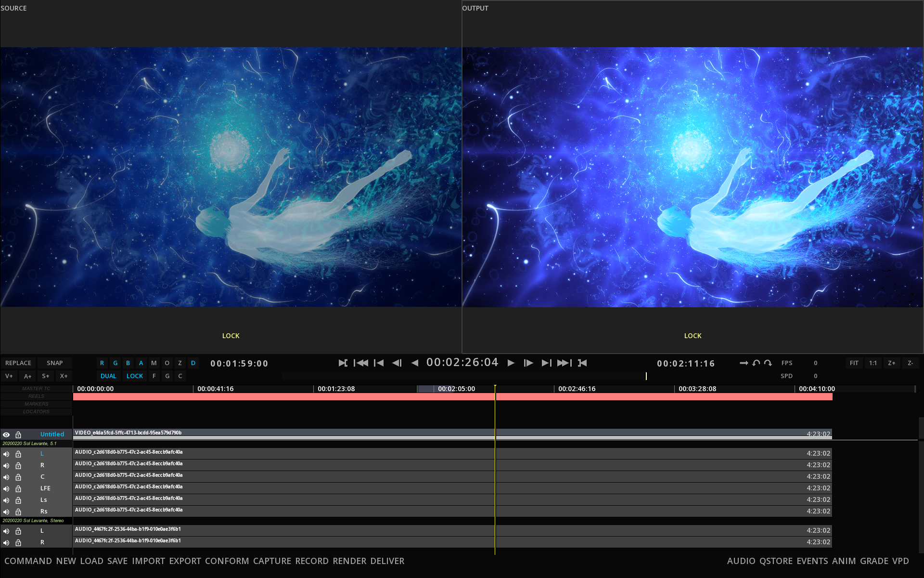Viewport: 924px width, 578px height.
Task: Click the loop-back playback mode icon
Action: point(756,363)
